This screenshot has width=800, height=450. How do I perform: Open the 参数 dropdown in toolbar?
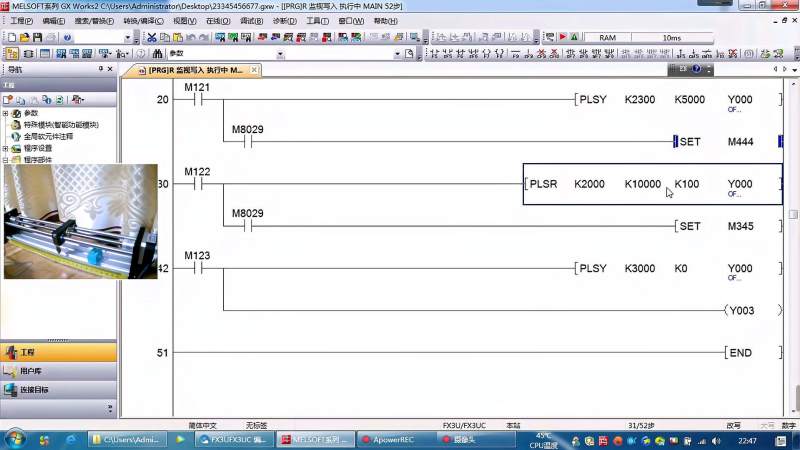tap(280, 54)
